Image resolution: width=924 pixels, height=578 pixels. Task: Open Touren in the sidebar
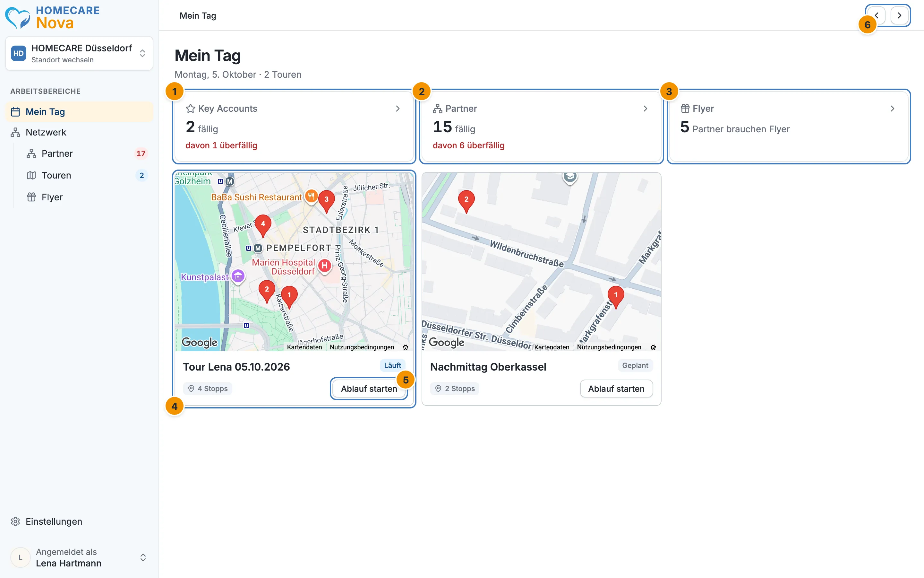87,175
